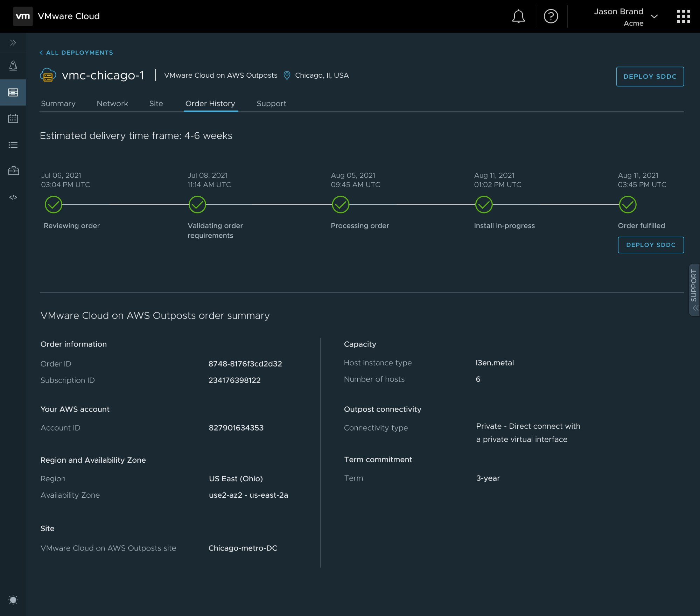Viewport: 700px width, 616px height.
Task: Open the Activity Log list icon
Action: coord(13,145)
